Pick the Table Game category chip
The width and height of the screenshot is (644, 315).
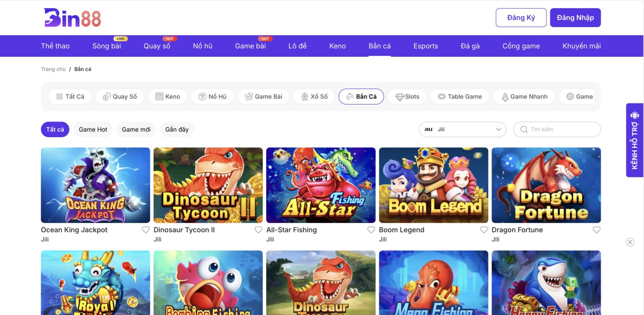click(459, 96)
